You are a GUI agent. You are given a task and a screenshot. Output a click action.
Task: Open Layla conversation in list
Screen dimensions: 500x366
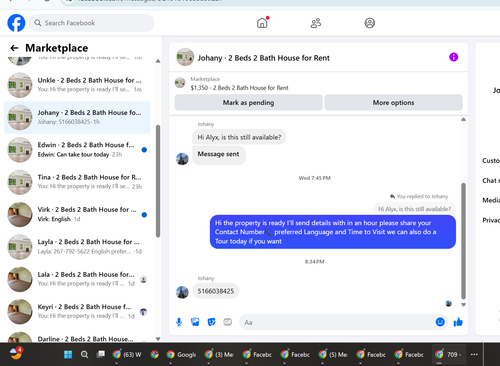(77, 247)
